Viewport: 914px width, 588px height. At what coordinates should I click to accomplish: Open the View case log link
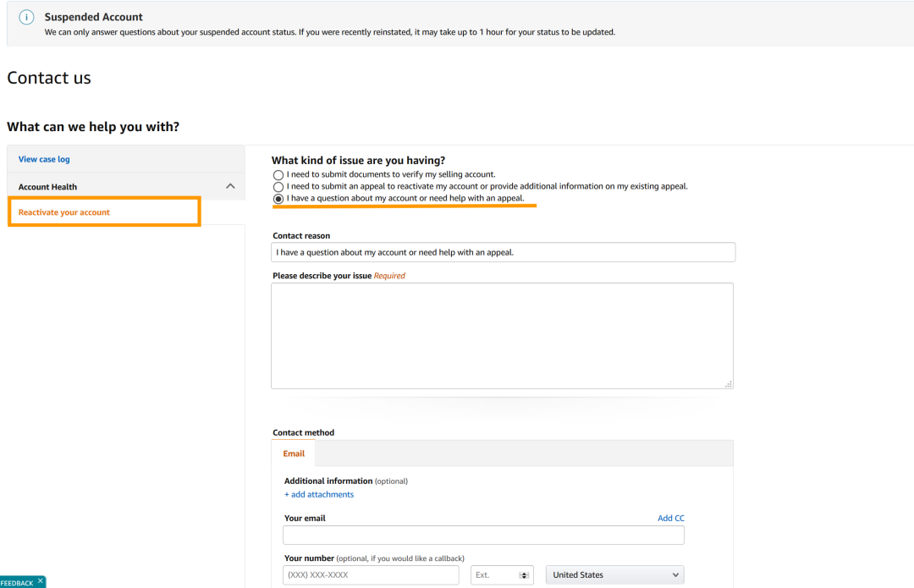click(x=44, y=159)
